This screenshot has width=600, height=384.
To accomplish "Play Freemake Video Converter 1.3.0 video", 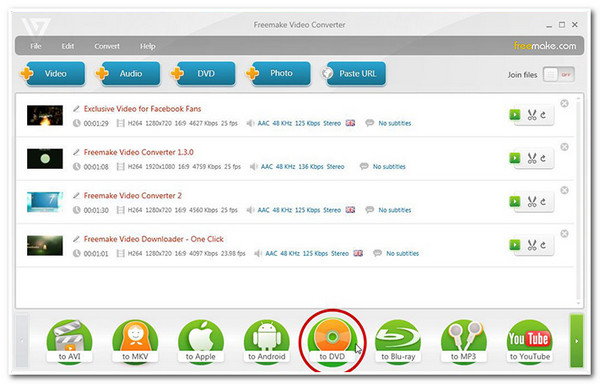I will (x=515, y=158).
